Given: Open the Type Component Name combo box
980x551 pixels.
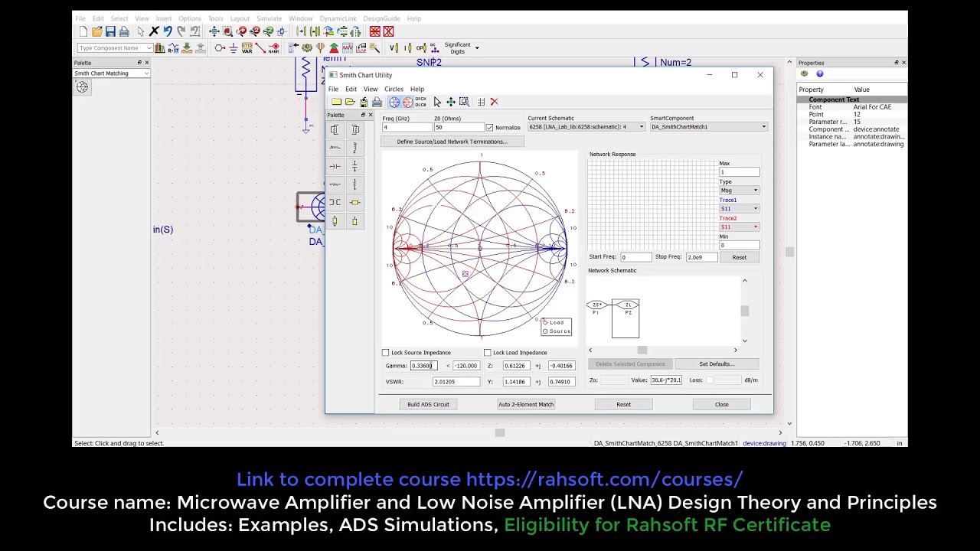Looking at the screenshot, I should tap(114, 48).
